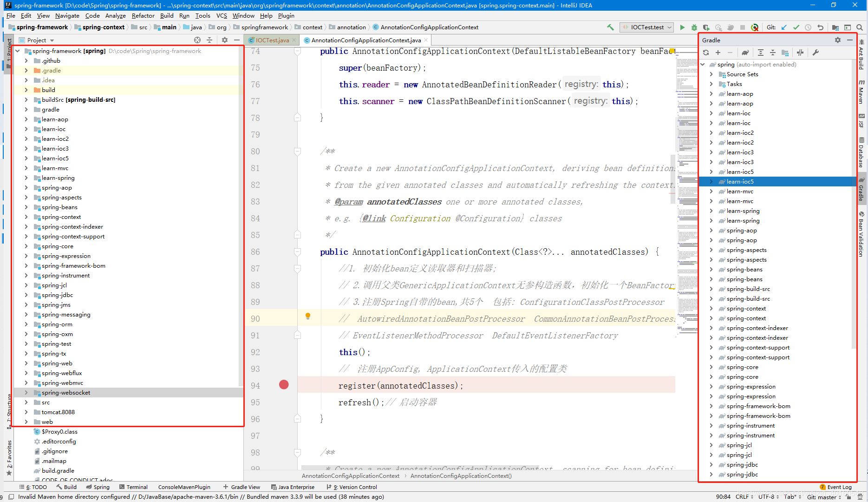The image size is (868, 502).
Task: Toggle fold marker on line 80 comment
Action: tap(297, 152)
